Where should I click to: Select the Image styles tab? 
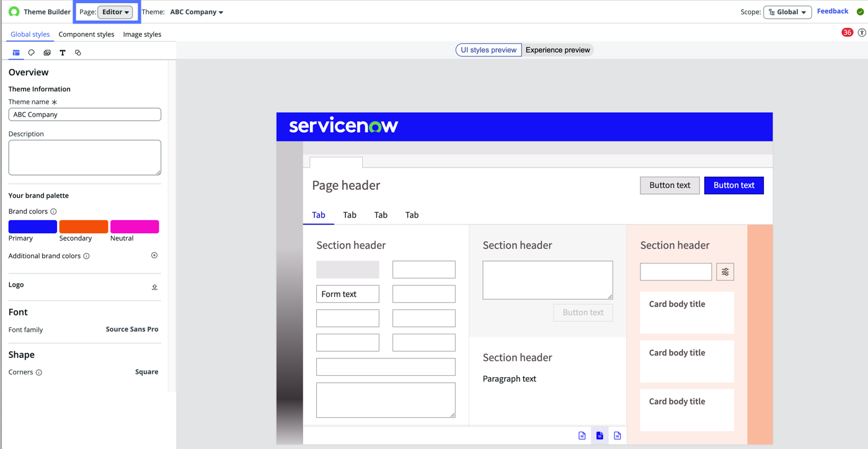142,34
